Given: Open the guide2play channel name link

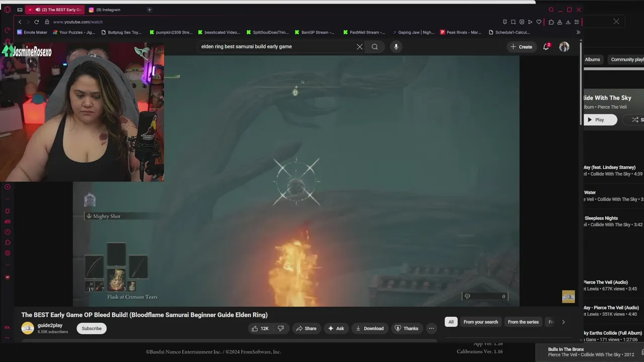Looking at the screenshot, I should pos(50,325).
